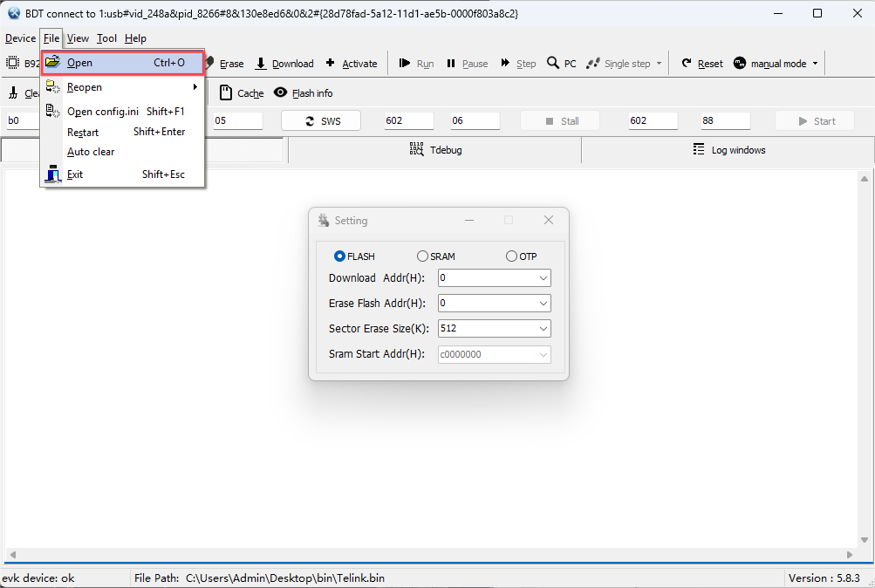
Task: Click the PC magnifier icon
Action: click(x=552, y=63)
